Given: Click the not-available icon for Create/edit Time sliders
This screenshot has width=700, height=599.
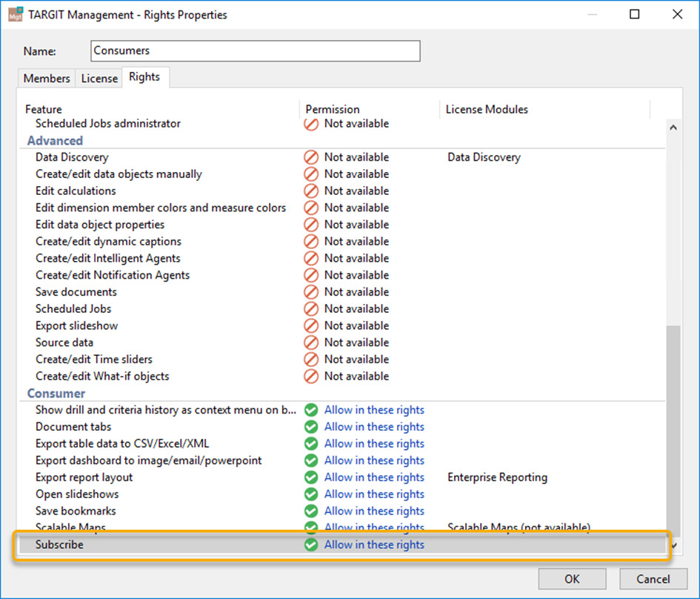Looking at the screenshot, I should tap(311, 360).
